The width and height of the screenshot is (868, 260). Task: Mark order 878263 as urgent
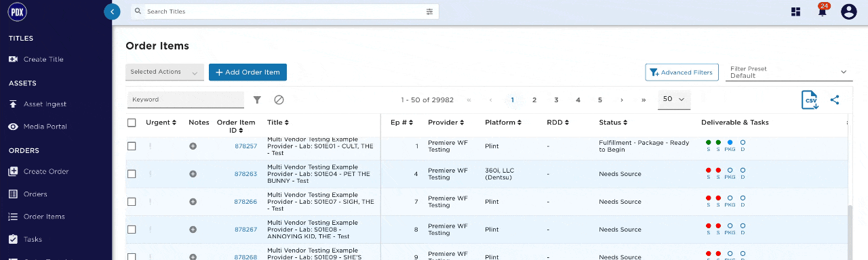click(x=151, y=174)
